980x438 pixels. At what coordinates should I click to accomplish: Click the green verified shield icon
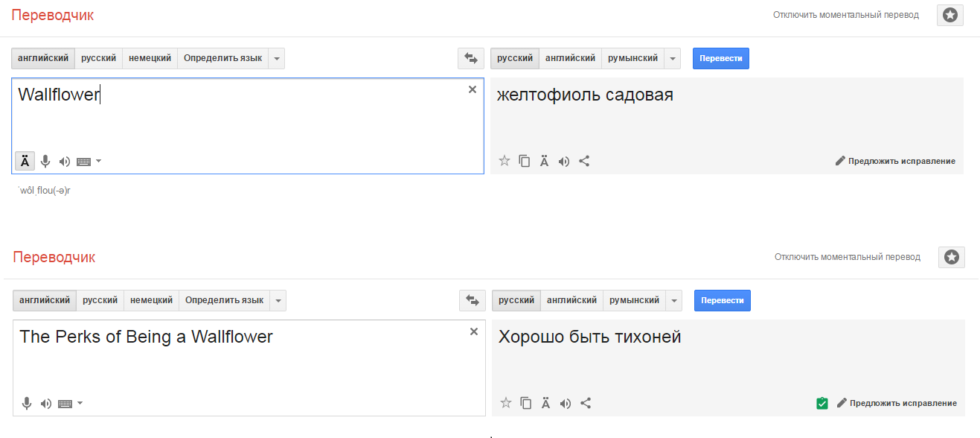pos(822,403)
